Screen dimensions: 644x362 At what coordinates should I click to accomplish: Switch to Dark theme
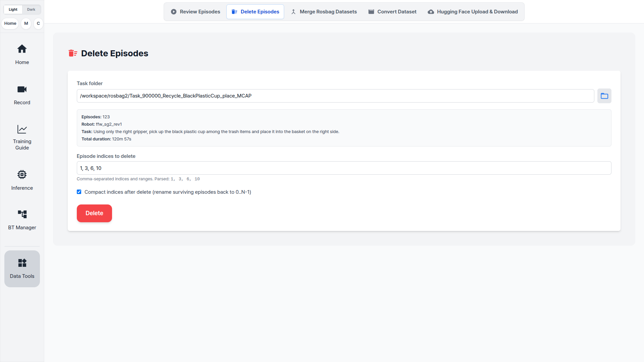click(31, 9)
